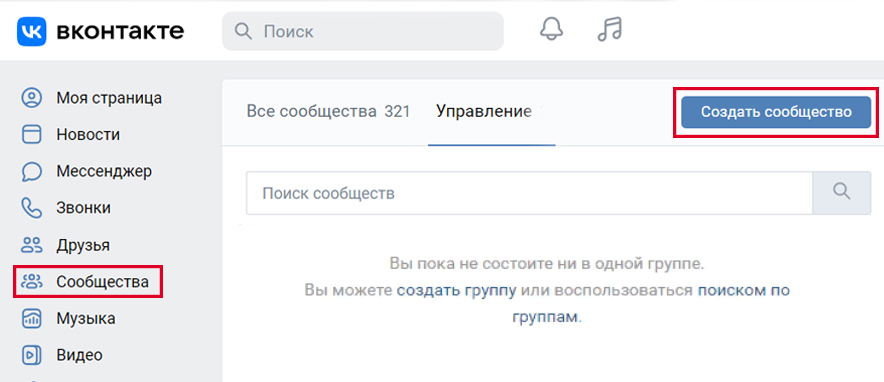Open the music note icon in header

click(x=609, y=29)
